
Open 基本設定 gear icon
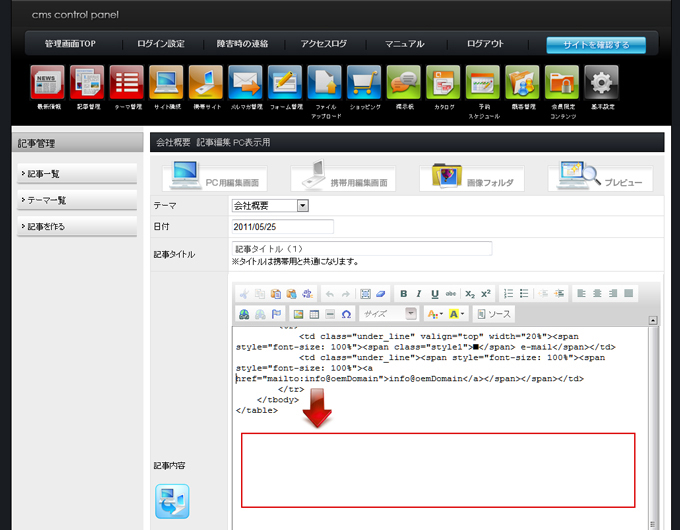pyautogui.click(x=601, y=83)
